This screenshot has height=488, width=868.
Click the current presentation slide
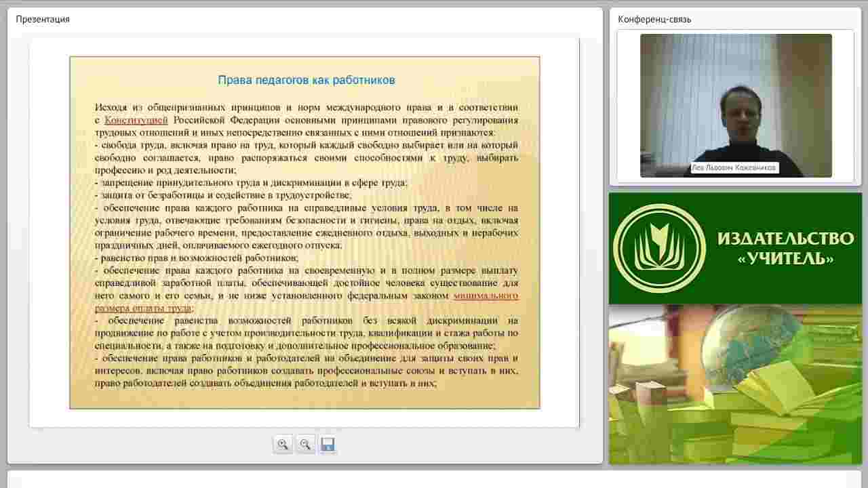point(304,232)
